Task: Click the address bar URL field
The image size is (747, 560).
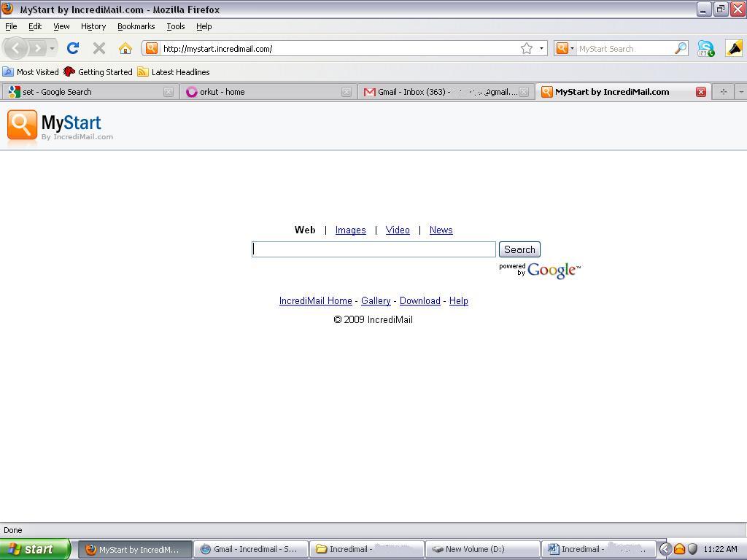Action: pos(340,48)
